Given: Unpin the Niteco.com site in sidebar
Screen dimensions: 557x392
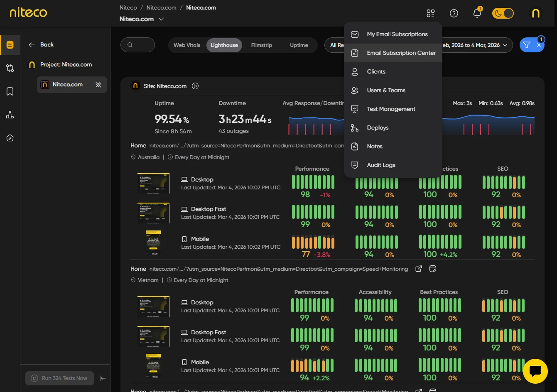Looking at the screenshot, I should (x=98, y=85).
